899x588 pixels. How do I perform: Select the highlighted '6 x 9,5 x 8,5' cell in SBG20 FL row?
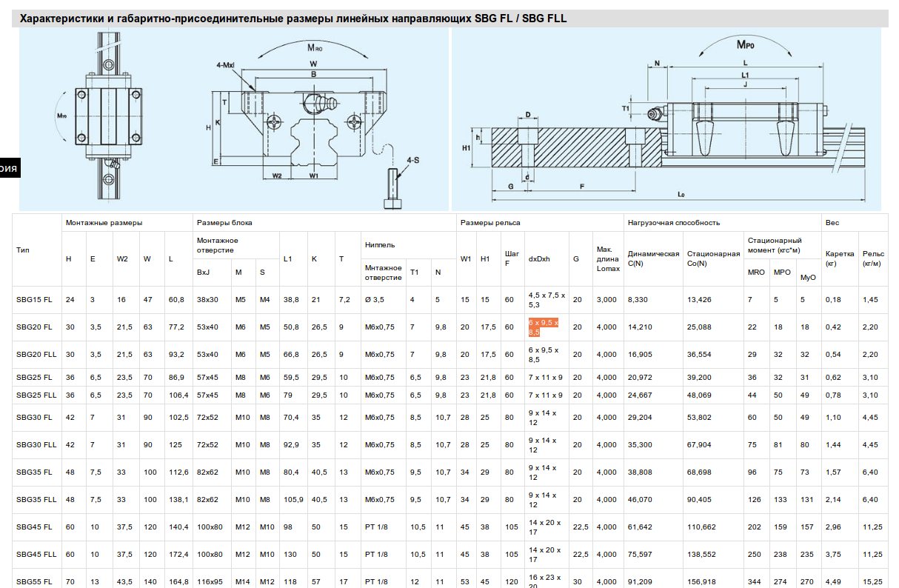point(544,327)
